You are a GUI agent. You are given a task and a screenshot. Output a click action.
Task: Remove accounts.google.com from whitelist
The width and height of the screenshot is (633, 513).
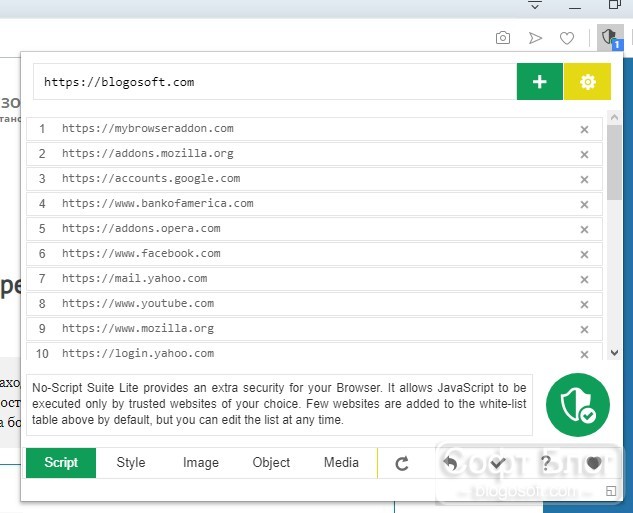(x=584, y=180)
